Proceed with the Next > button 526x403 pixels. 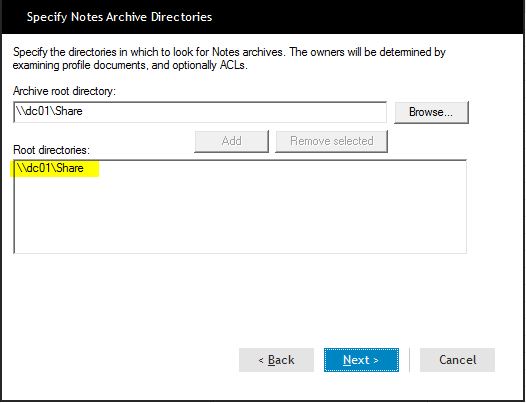coord(361,360)
